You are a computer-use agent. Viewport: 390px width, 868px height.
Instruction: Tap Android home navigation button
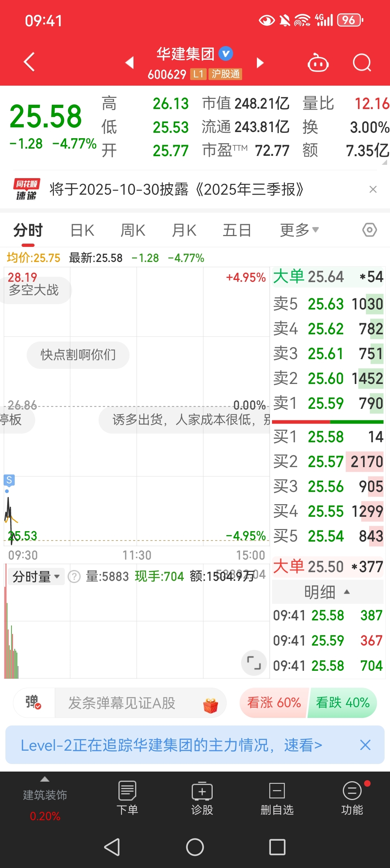click(195, 847)
